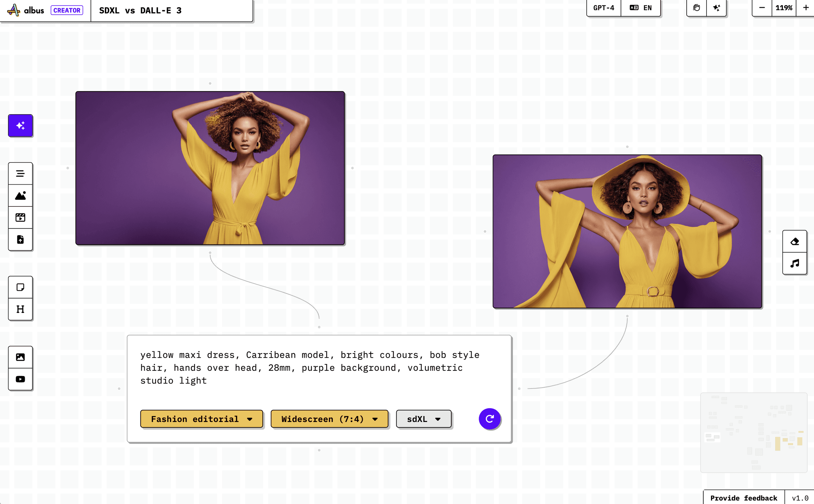Viewport: 814px width, 504px height.
Task: Click the Provide feedback button
Action: coord(744,498)
